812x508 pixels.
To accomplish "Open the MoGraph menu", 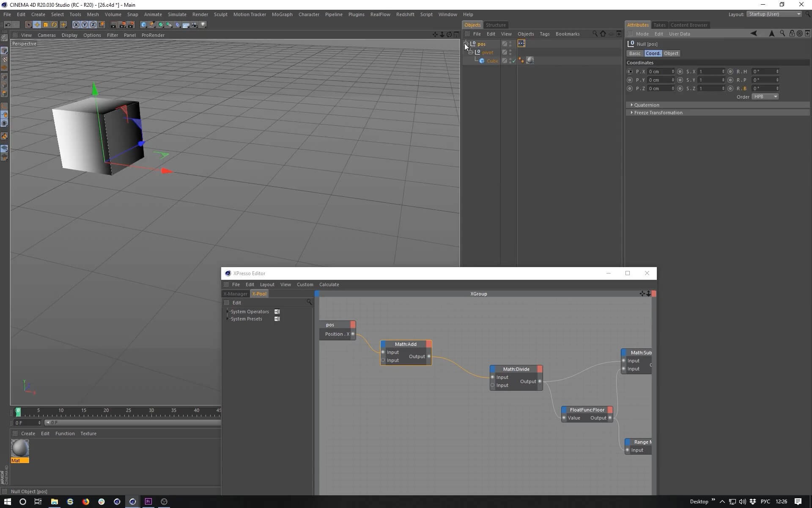I will (282, 14).
